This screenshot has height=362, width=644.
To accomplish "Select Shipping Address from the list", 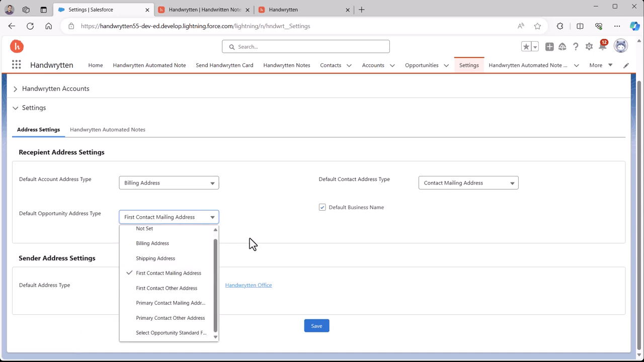I will click(x=155, y=258).
